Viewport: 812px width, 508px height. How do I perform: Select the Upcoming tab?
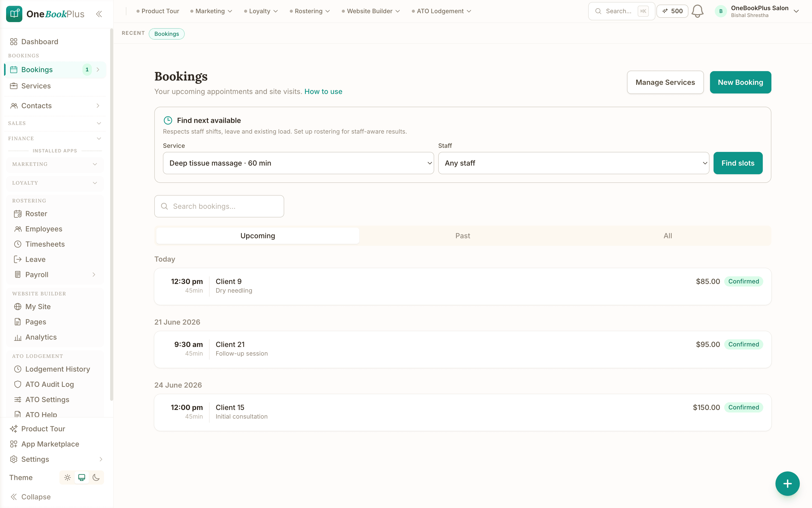[x=258, y=236]
